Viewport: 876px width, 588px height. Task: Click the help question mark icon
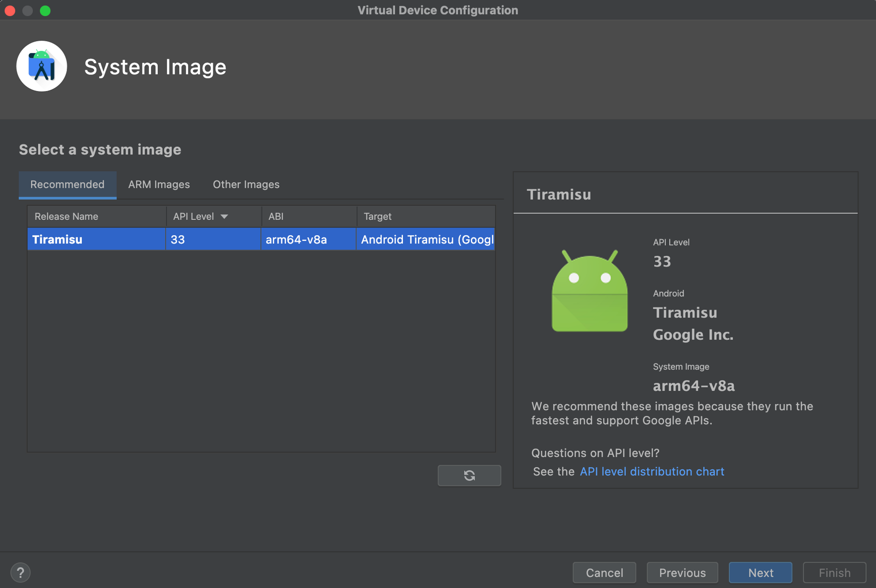[20, 572]
